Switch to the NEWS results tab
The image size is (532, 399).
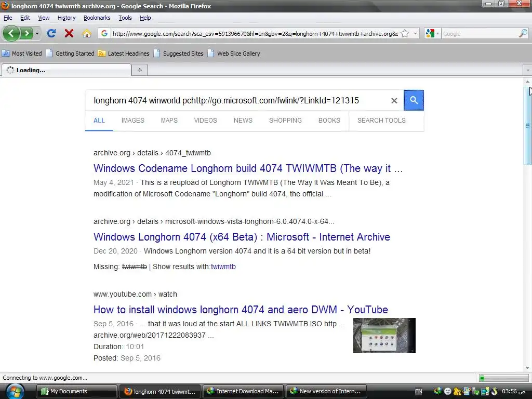click(x=243, y=121)
